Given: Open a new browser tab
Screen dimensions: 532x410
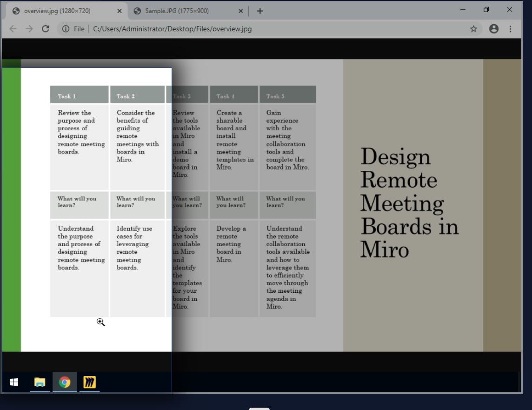Looking at the screenshot, I should pos(260,11).
